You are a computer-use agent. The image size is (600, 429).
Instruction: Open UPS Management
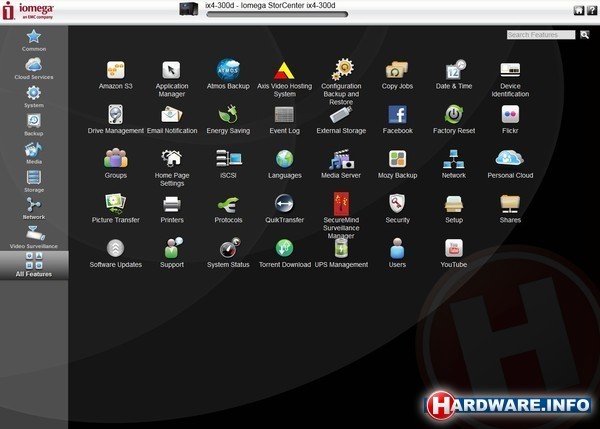[x=341, y=253]
